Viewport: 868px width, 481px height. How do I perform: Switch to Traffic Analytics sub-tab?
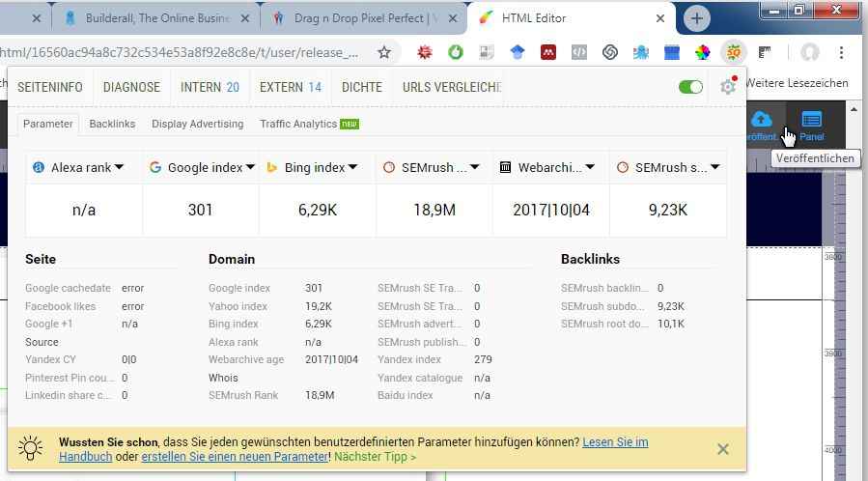309,124
